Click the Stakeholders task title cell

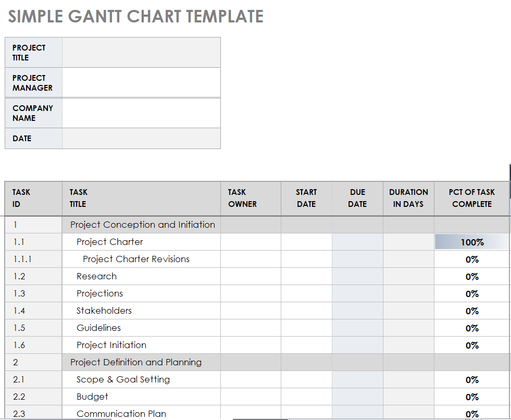click(104, 311)
